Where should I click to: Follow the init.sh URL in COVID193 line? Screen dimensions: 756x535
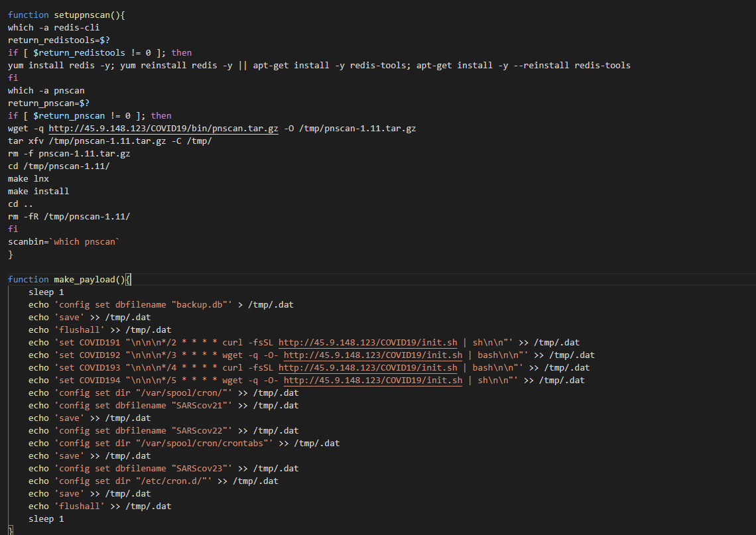(x=368, y=367)
